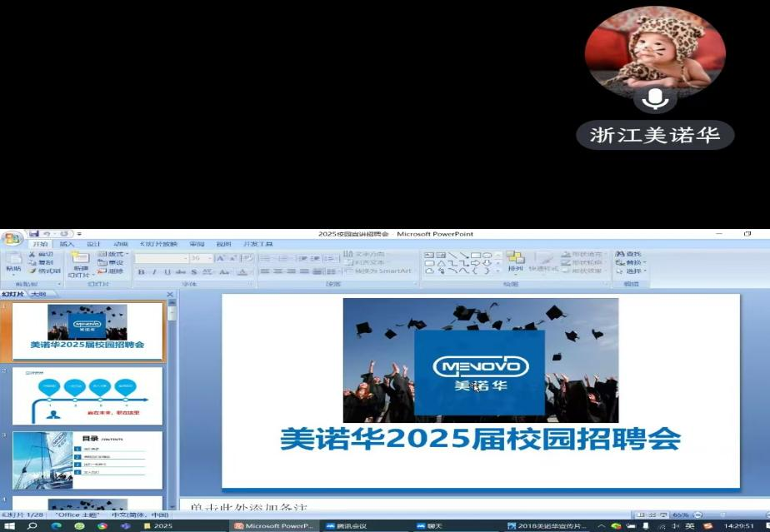770x532 pixels.
Task: Click the 粘贴 Paste button
Action: (13, 263)
